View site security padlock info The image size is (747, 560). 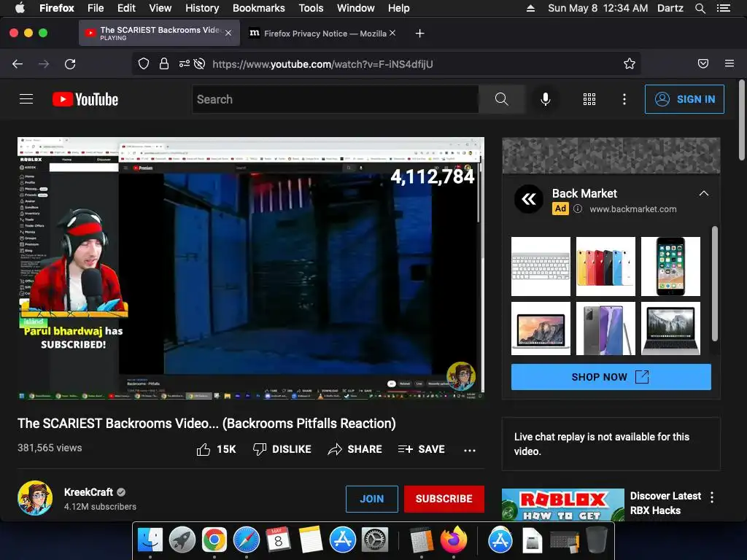pos(164,64)
